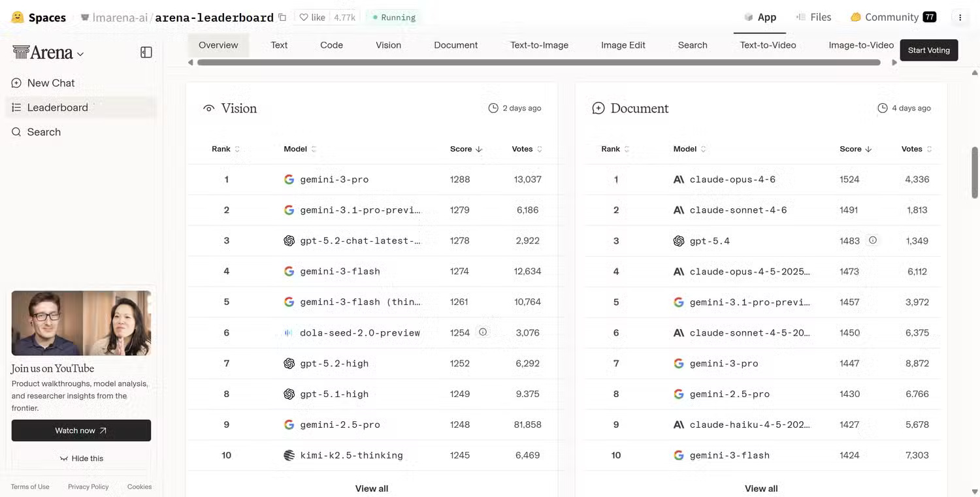Click the Vision eye icon
This screenshot has width=980, height=497.
(209, 108)
